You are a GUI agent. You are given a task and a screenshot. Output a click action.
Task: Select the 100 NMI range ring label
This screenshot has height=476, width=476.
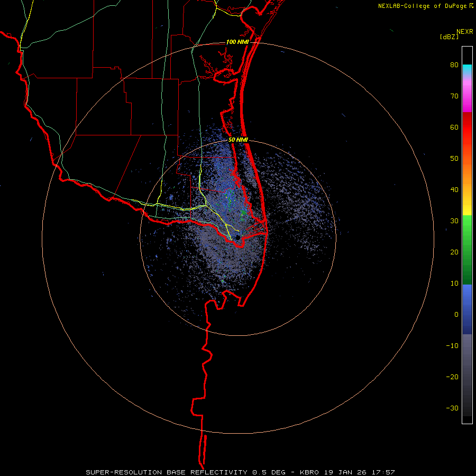[237, 42]
